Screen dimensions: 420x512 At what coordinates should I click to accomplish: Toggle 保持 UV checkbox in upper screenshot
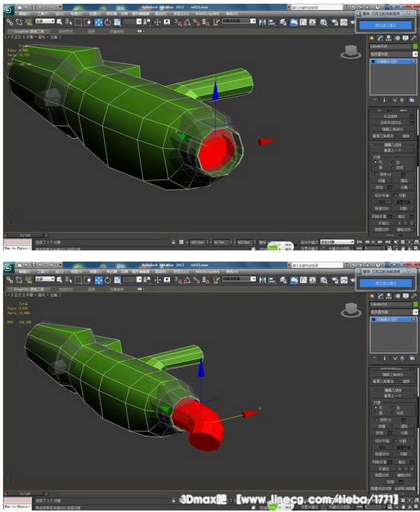pos(377,174)
